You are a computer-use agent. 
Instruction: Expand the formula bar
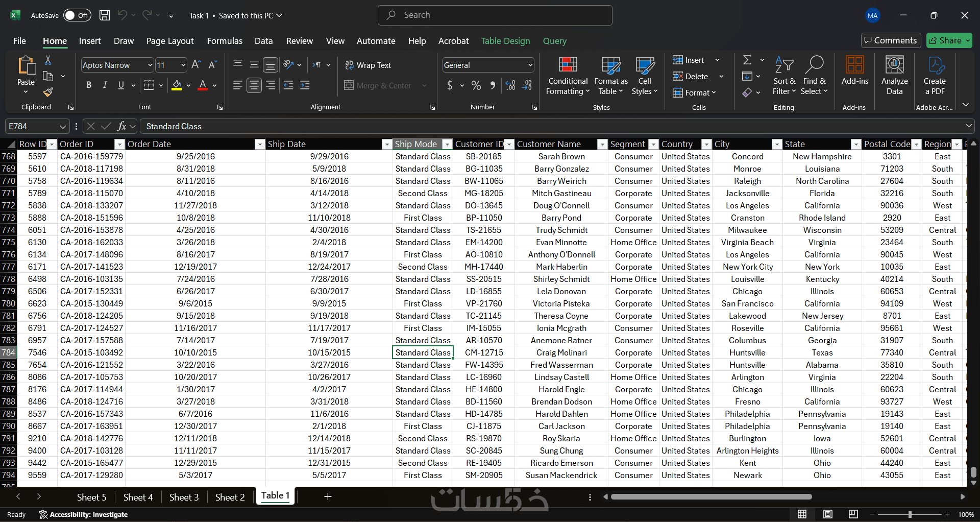click(968, 126)
